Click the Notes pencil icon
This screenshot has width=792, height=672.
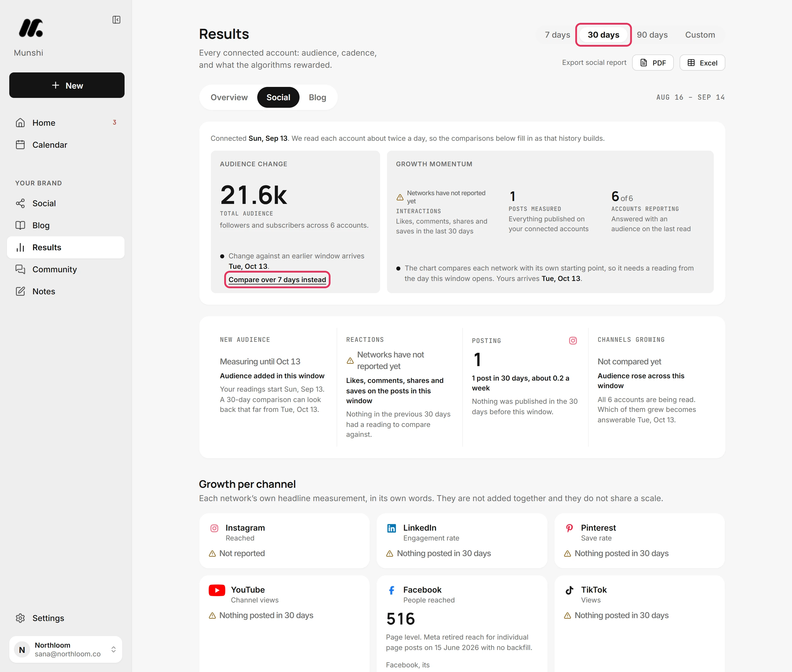(x=20, y=291)
